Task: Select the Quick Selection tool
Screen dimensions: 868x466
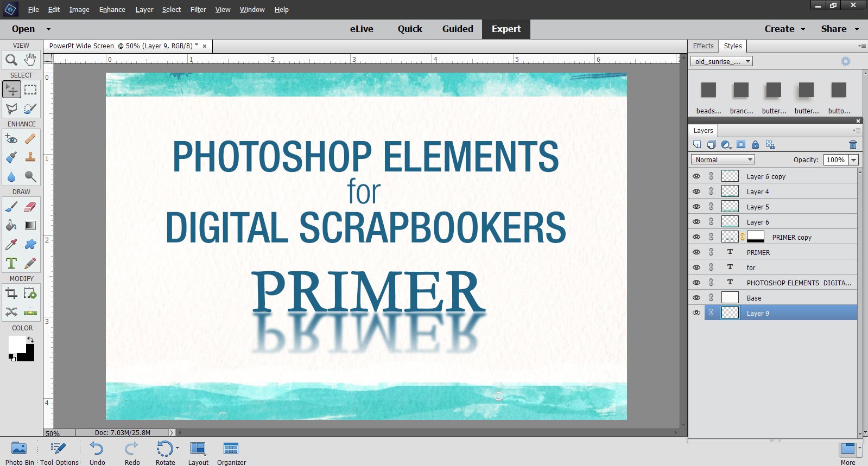Action: click(x=30, y=108)
